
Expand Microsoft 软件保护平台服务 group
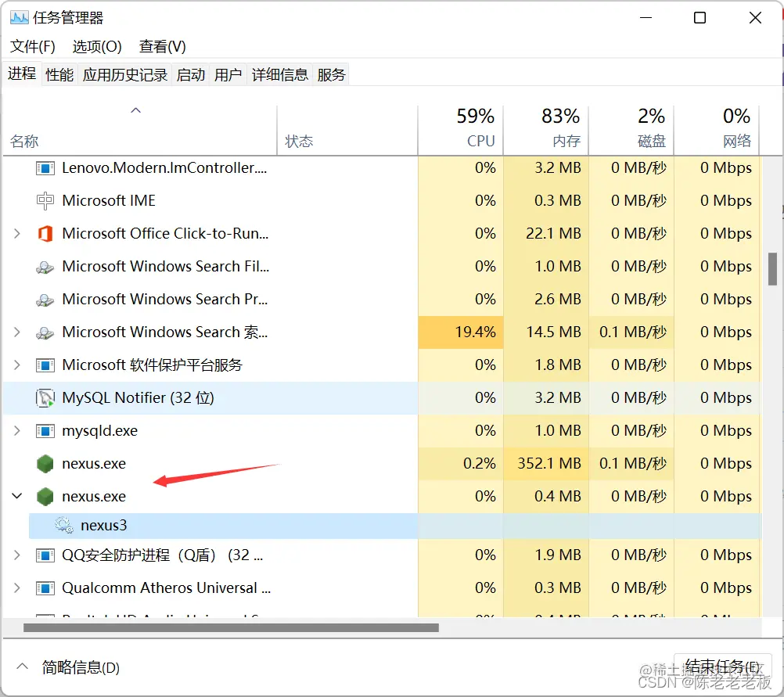tap(17, 365)
